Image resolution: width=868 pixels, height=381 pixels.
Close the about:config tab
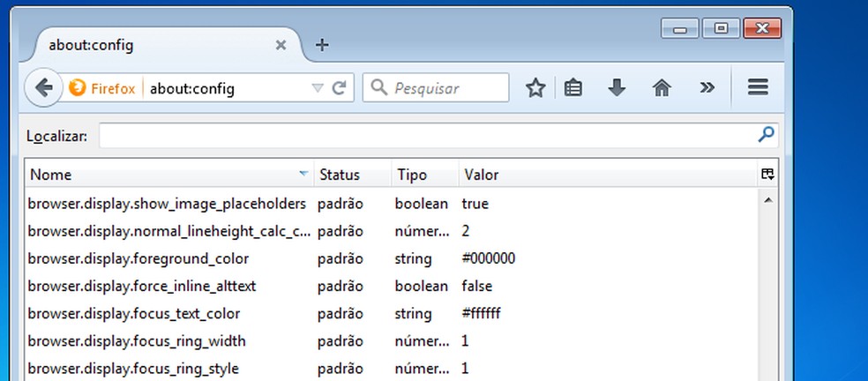[x=281, y=45]
